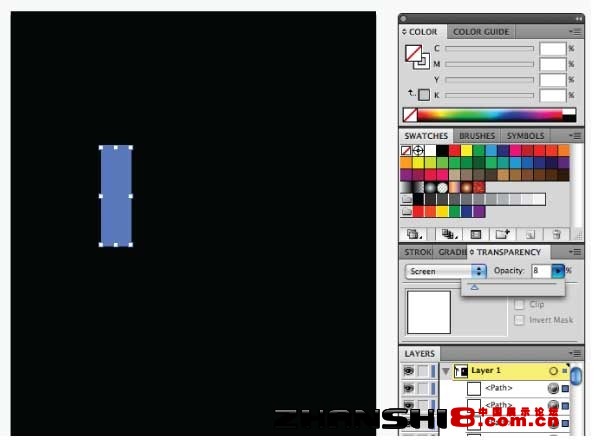Screen dimensions: 599x448
Task: Enable the Invert Mask checkbox
Action: coord(519,320)
